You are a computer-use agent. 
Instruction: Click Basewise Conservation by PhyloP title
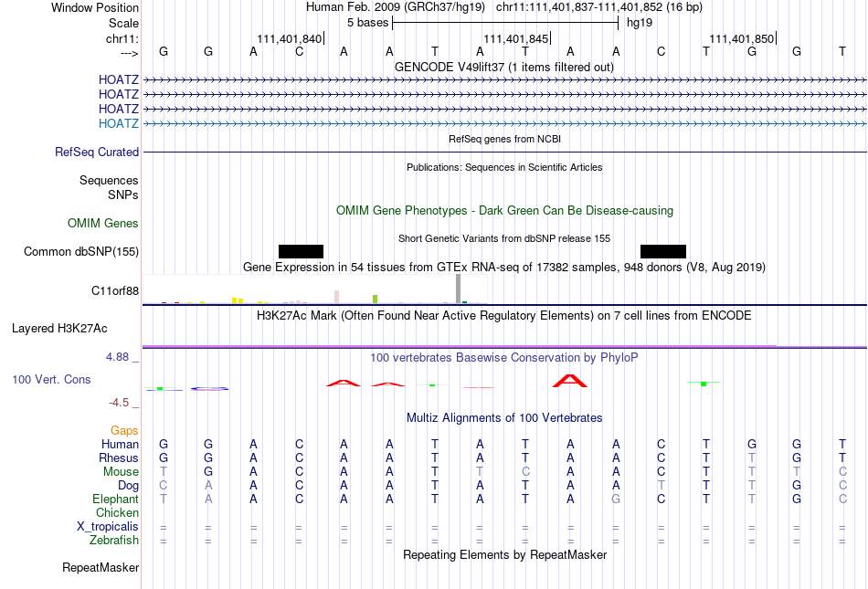(504, 357)
